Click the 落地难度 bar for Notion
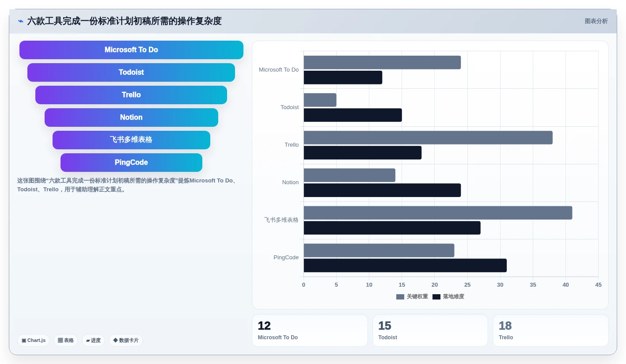The image size is (626, 364). coord(382,190)
